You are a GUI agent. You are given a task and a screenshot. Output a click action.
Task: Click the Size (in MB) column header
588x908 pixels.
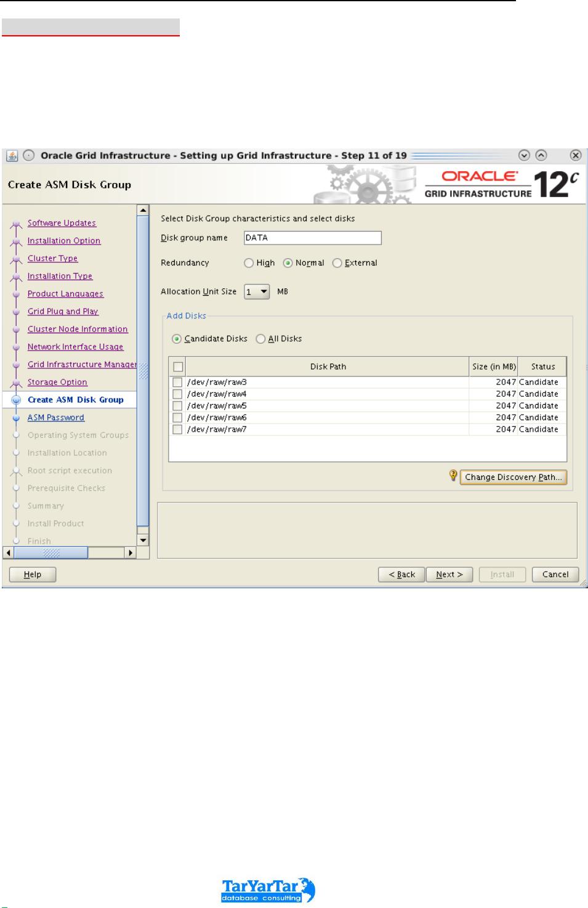tap(494, 367)
